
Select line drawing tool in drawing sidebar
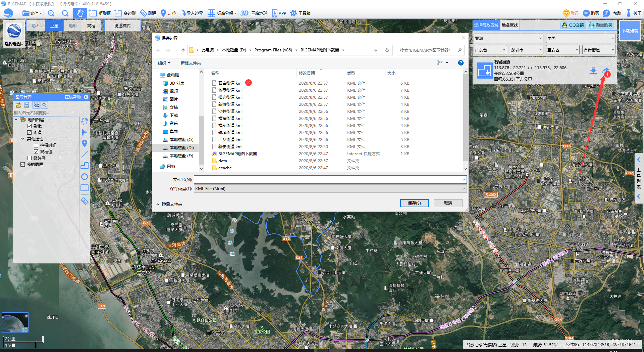tap(85, 154)
